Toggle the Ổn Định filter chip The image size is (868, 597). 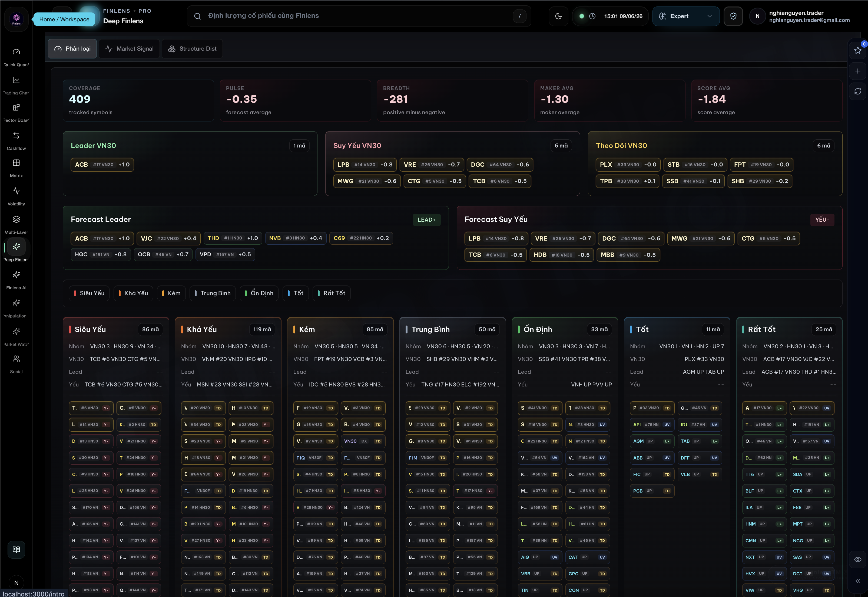coord(259,293)
